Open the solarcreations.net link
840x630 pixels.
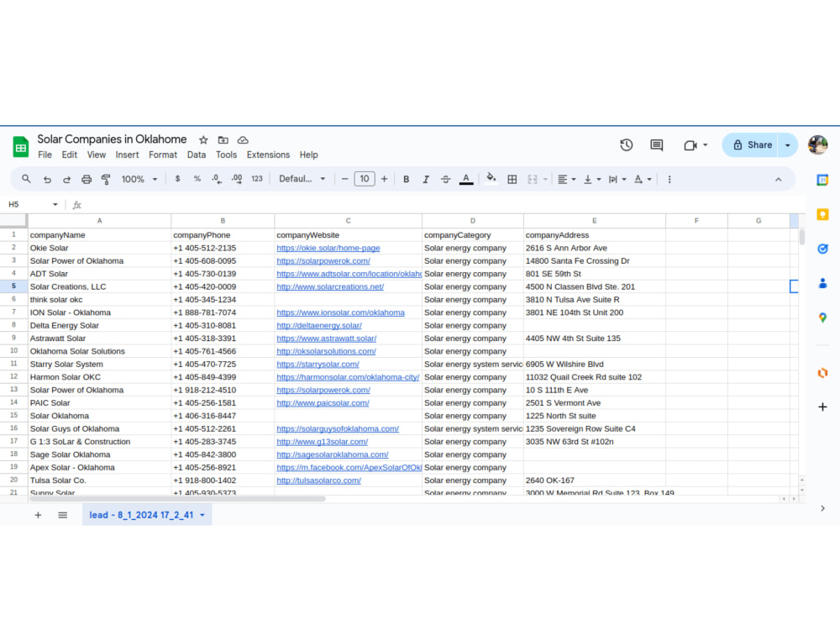tap(330, 286)
